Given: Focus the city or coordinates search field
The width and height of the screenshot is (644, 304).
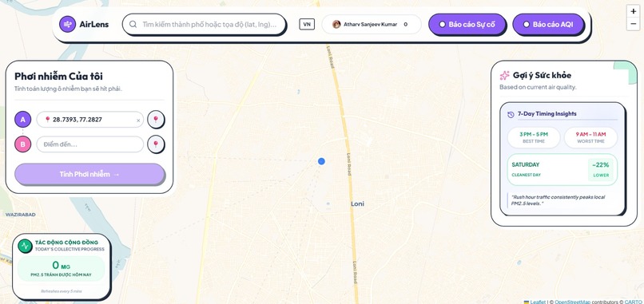Looking at the screenshot, I should click(x=204, y=24).
